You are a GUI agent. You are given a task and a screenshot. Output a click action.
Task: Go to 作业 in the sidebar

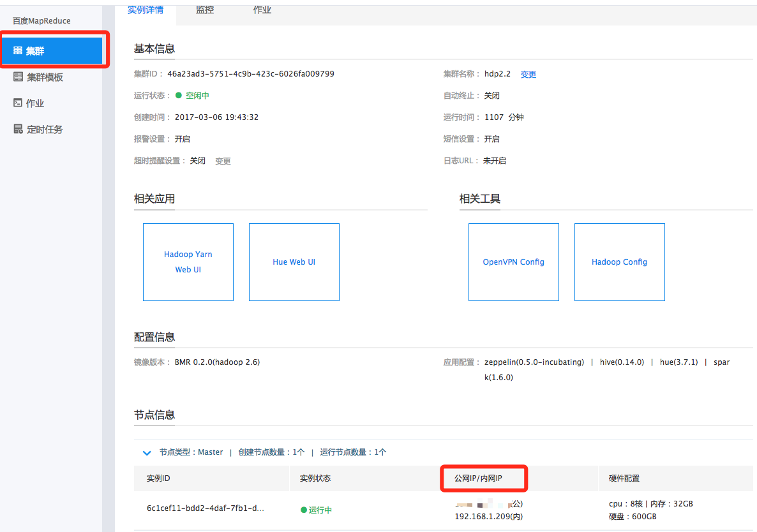click(34, 103)
